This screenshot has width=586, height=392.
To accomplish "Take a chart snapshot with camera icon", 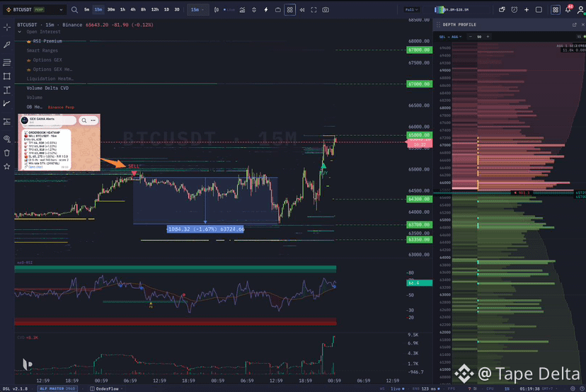I will [326, 10].
